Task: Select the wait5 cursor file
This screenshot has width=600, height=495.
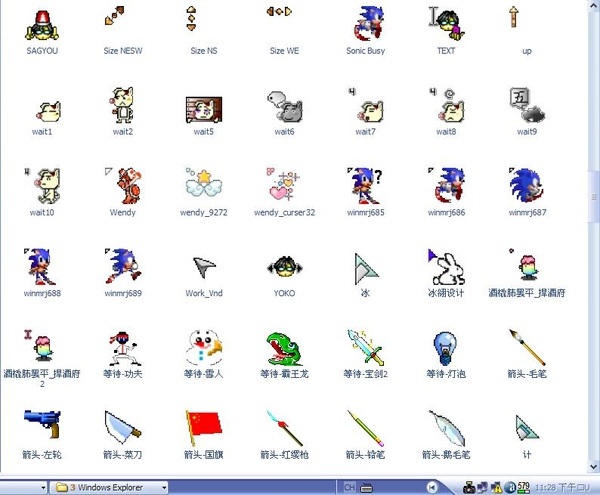Action: [x=204, y=110]
